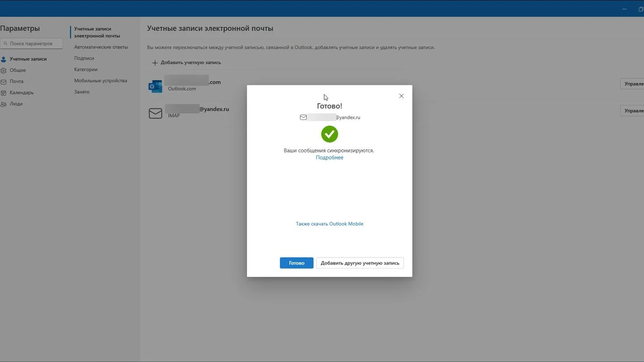Click Учетные записи электронной почты page heading
Screen dimensions: 644x362
[x=210, y=28]
